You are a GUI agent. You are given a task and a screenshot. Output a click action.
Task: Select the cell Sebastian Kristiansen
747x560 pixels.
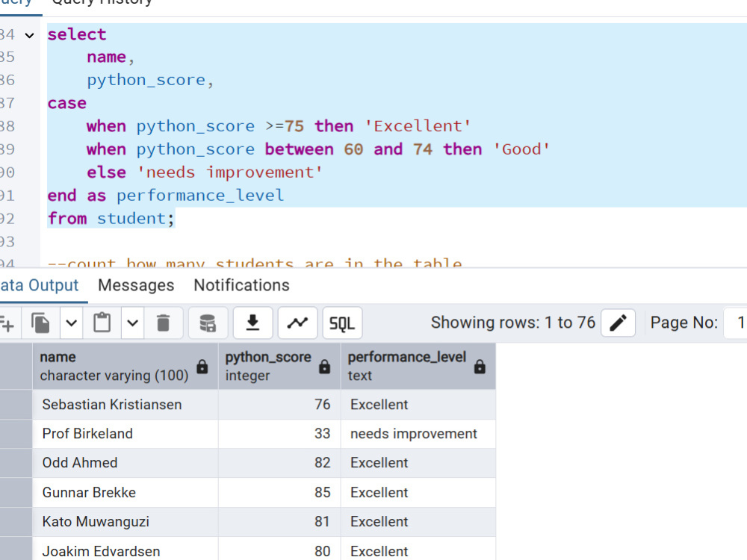[125, 405]
